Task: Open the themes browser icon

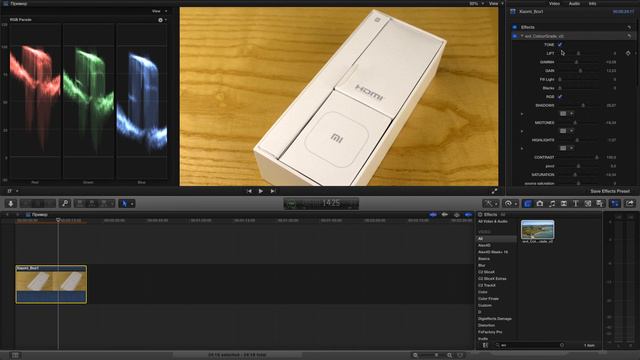Action: (600, 203)
